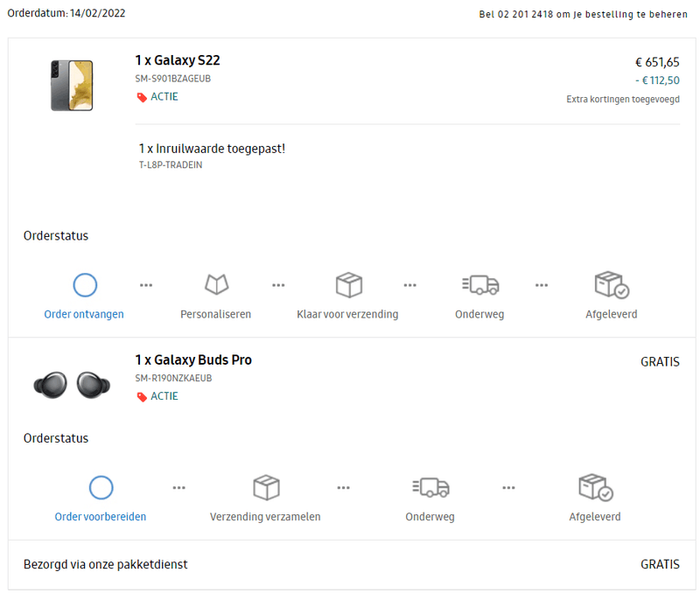Screen dimensions: 700x600
Task: Open the 1 x Galaxy Buds Pro title
Action: (193, 360)
